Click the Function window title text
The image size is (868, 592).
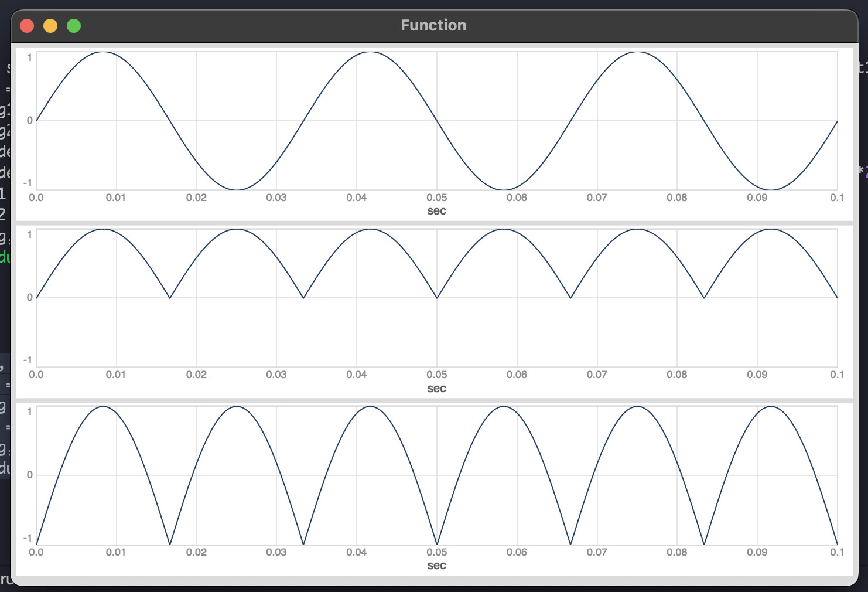433,25
